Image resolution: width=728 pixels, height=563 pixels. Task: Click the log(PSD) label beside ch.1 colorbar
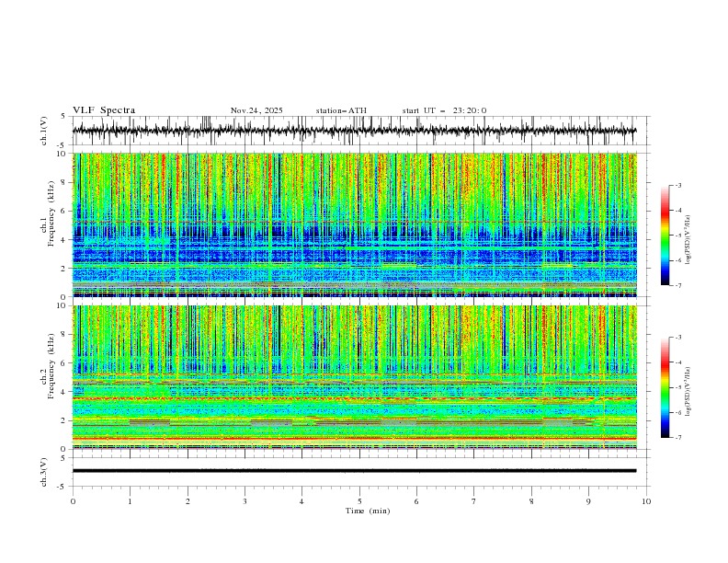(688, 239)
